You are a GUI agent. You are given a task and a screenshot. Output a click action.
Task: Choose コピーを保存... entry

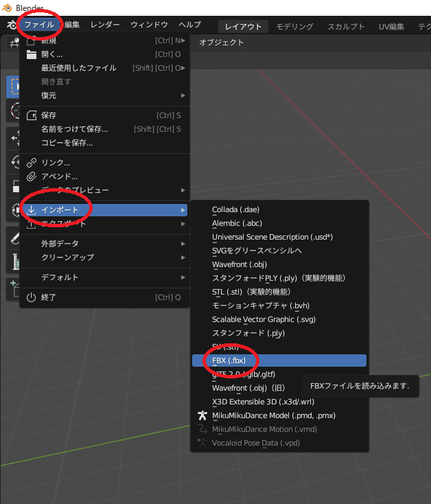(105, 143)
